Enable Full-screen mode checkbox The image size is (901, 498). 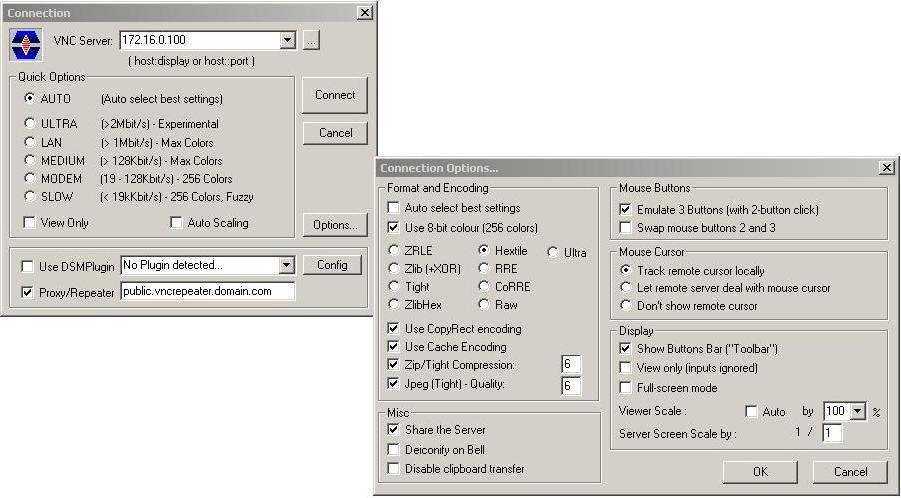pyautogui.click(x=627, y=387)
